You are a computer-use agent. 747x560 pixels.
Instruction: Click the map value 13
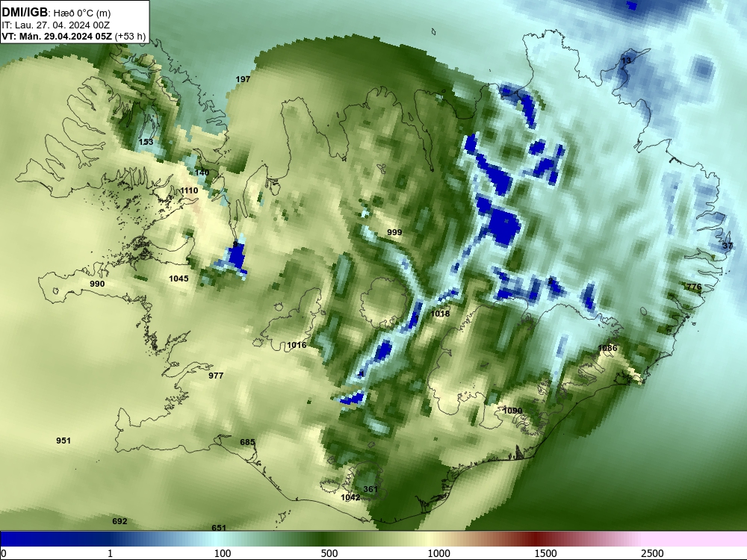point(626,60)
